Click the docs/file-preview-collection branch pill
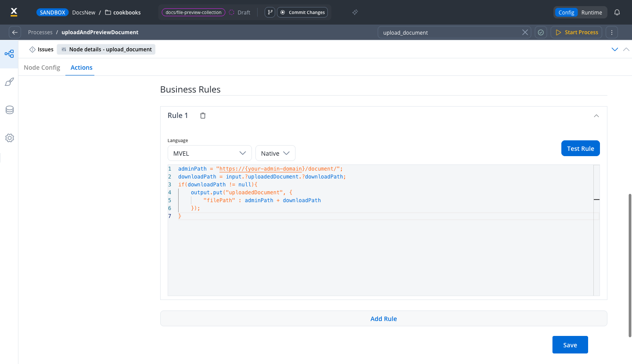The image size is (632, 364). (194, 12)
